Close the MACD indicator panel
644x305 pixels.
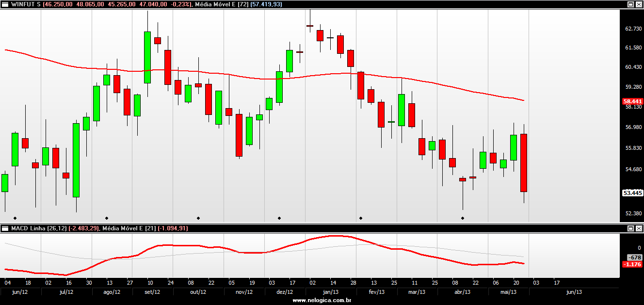(x=639, y=228)
